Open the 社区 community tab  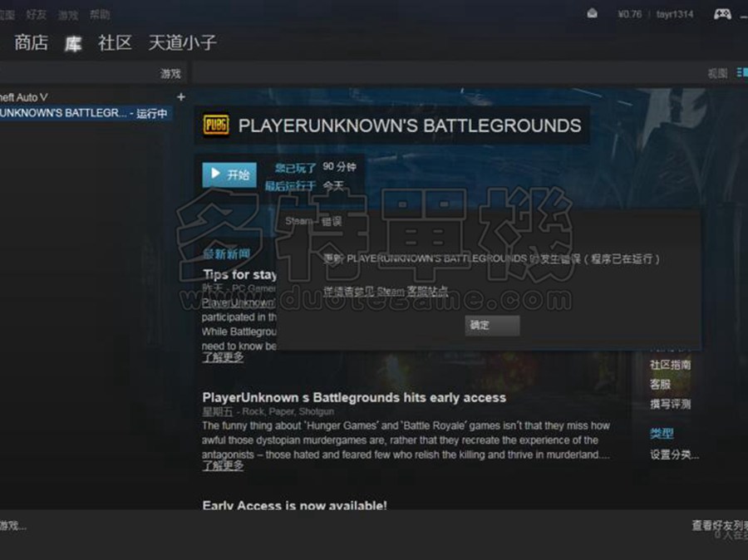[115, 43]
